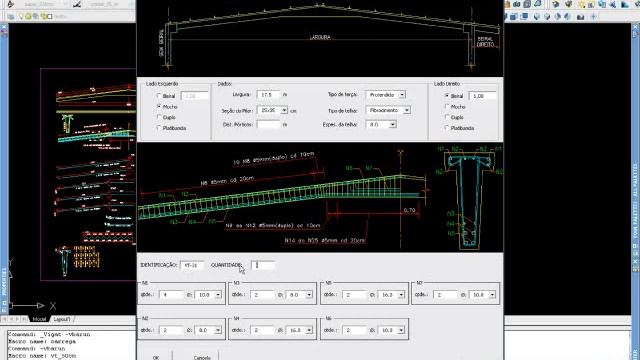Select the SW Isometric view cube icon

pyautogui.click(x=537, y=17)
